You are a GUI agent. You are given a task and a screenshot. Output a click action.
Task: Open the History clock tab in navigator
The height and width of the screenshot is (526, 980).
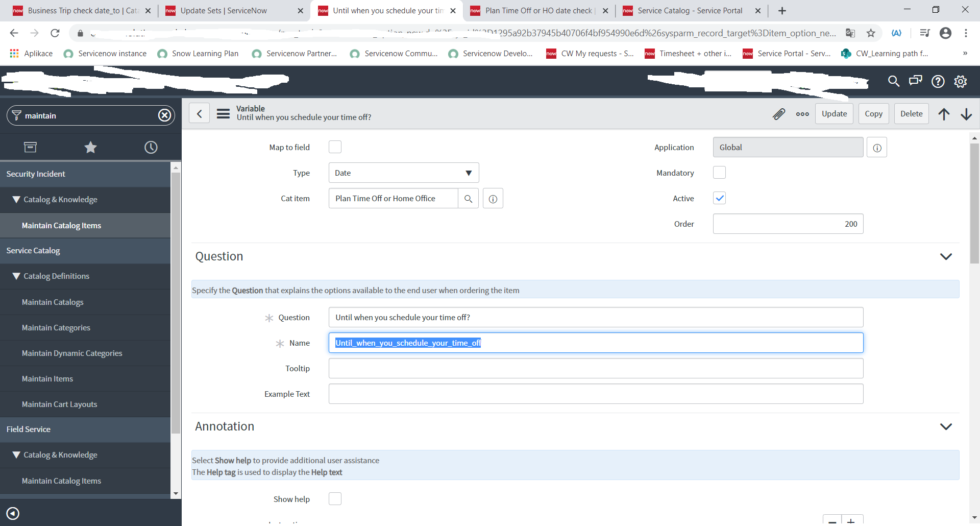[x=151, y=148]
